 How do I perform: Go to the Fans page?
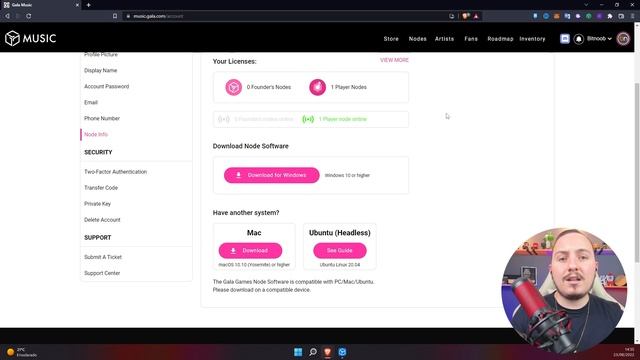pos(471,39)
